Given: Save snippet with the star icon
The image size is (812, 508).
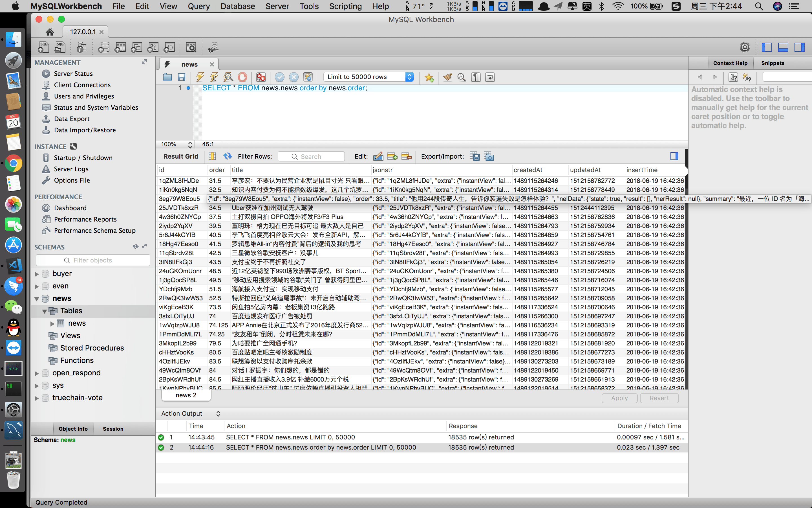Looking at the screenshot, I should tap(429, 78).
